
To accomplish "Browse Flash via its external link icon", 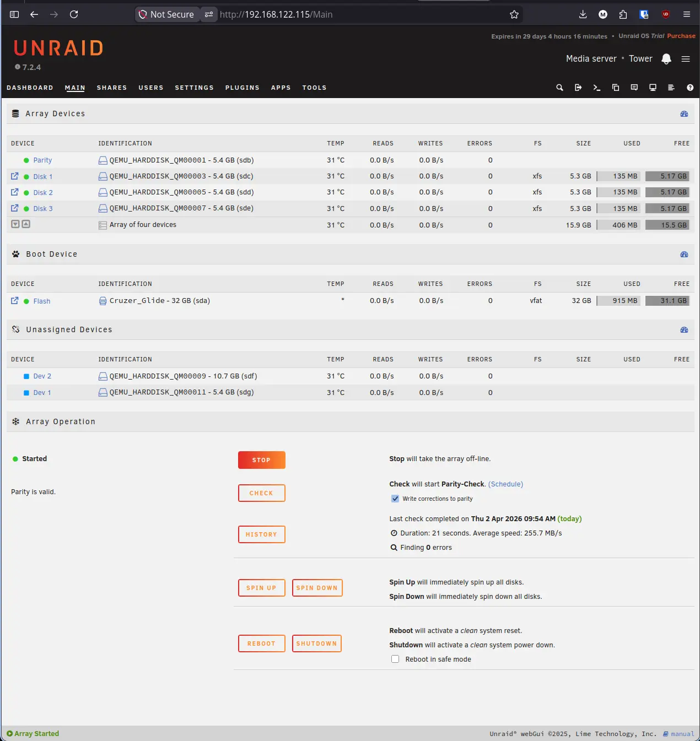I will click(x=15, y=301).
